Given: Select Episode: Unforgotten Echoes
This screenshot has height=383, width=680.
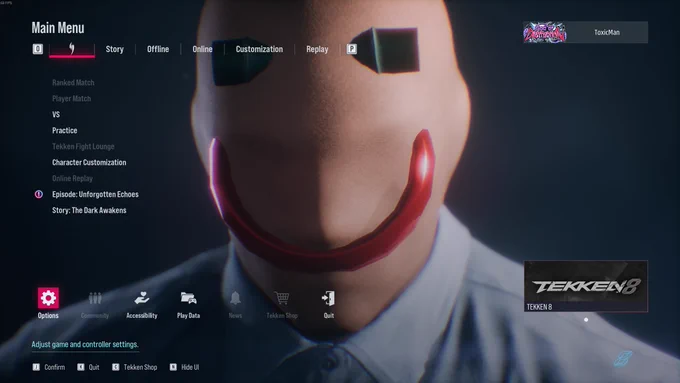Looking at the screenshot, I should [95, 194].
